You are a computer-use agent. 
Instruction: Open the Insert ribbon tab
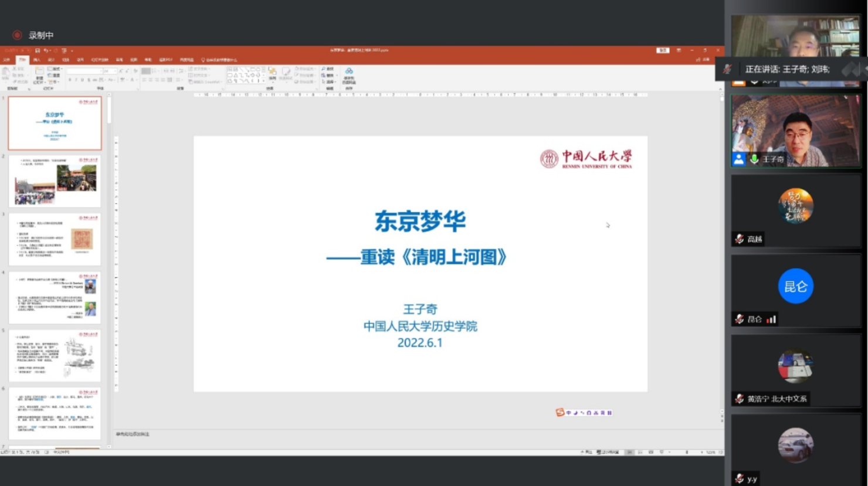coord(36,60)
